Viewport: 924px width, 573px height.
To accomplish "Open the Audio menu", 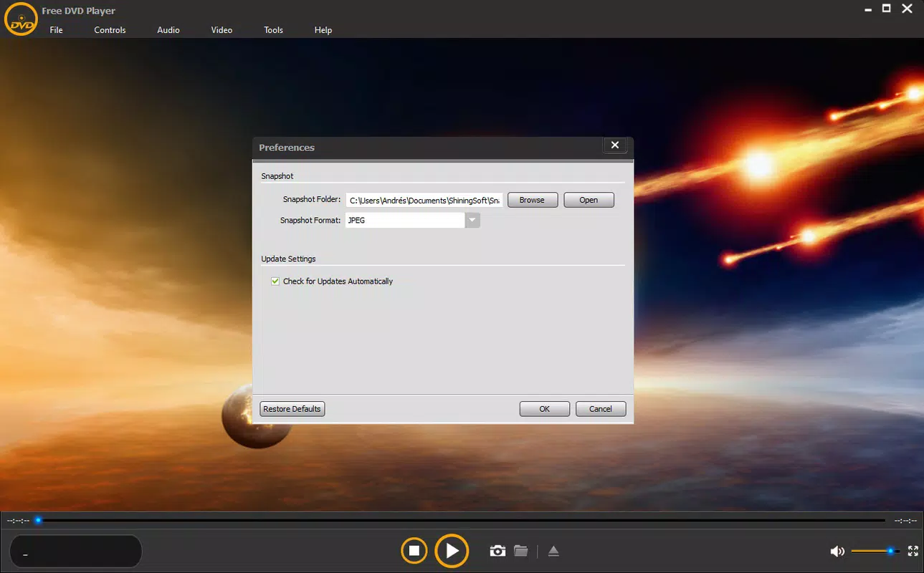I will pos(168,30).
